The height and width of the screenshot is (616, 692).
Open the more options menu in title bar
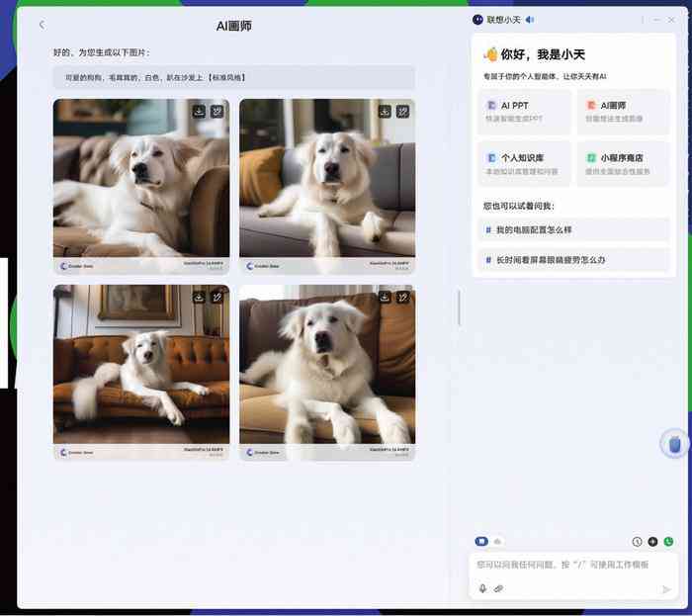pyautogui.click(x=643, y=20)
